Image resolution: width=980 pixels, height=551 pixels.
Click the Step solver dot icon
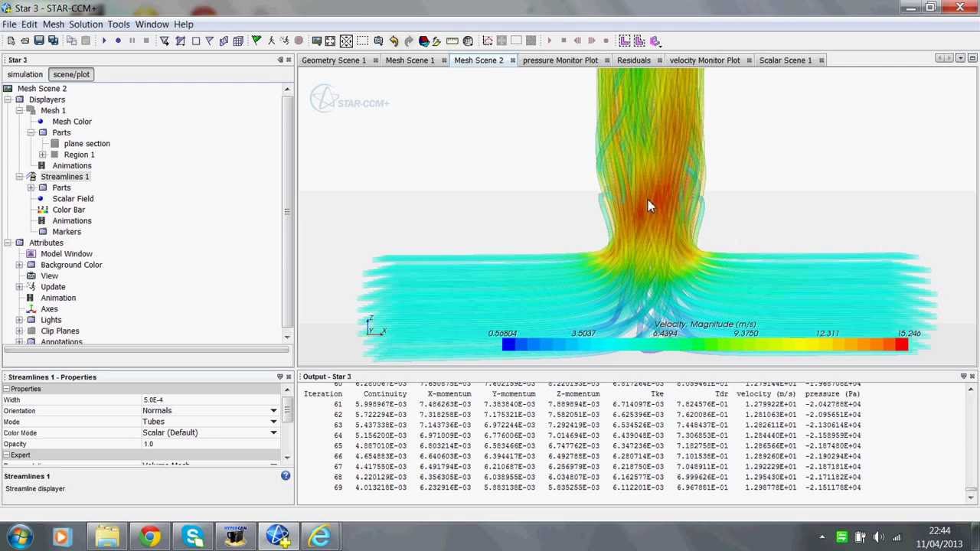[x=118, y=41]
